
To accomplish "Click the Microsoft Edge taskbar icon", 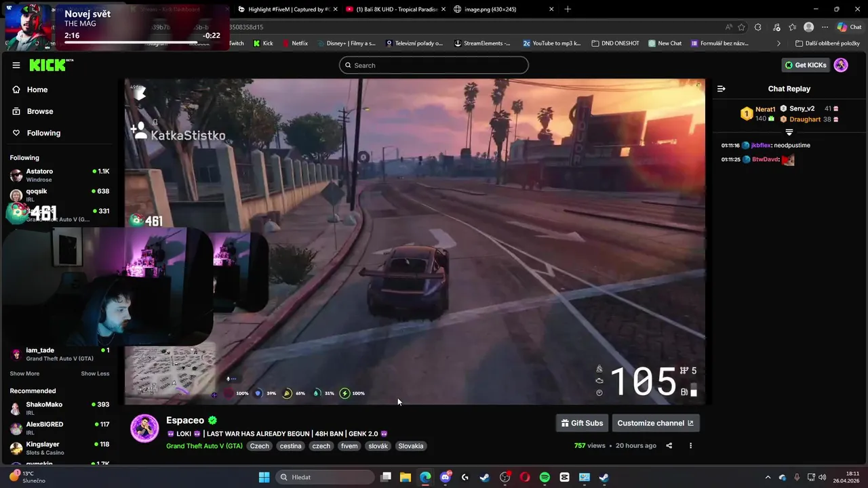I will click(x=425, y=477).
